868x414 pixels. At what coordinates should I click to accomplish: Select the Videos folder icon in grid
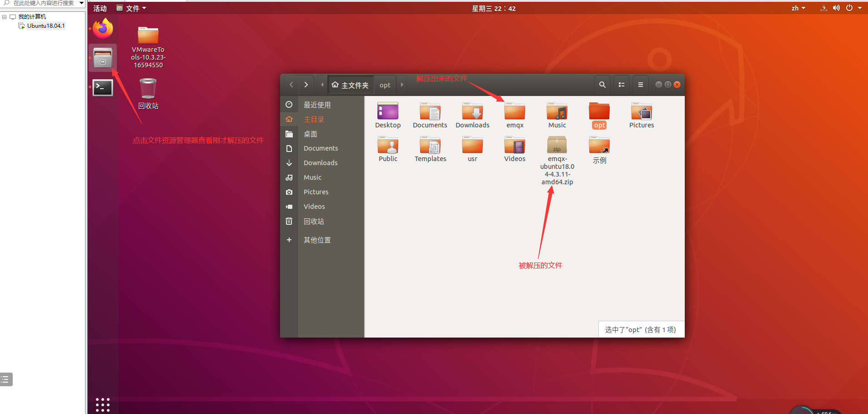pyautogui.click(x=515, y=149)
